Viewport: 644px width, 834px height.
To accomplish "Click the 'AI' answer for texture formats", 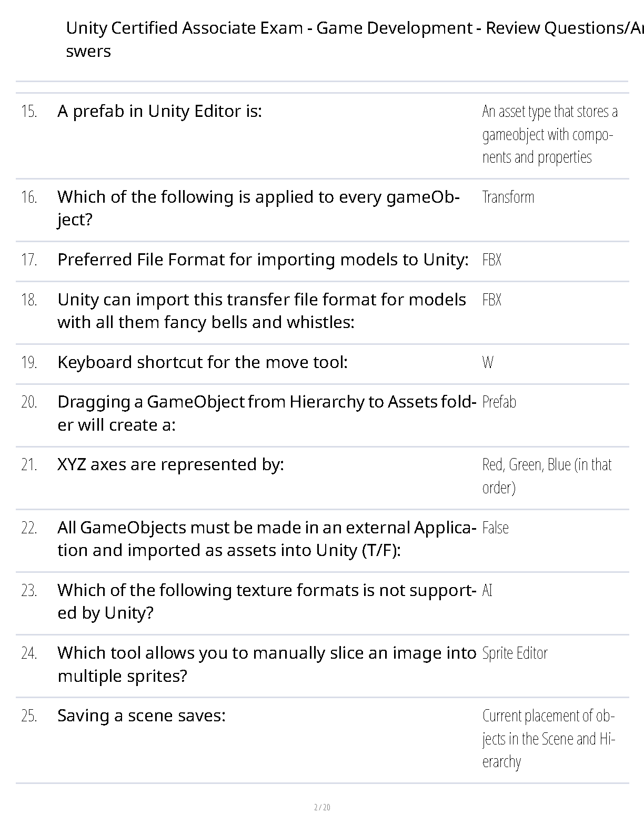I will (x=487, y=591).
